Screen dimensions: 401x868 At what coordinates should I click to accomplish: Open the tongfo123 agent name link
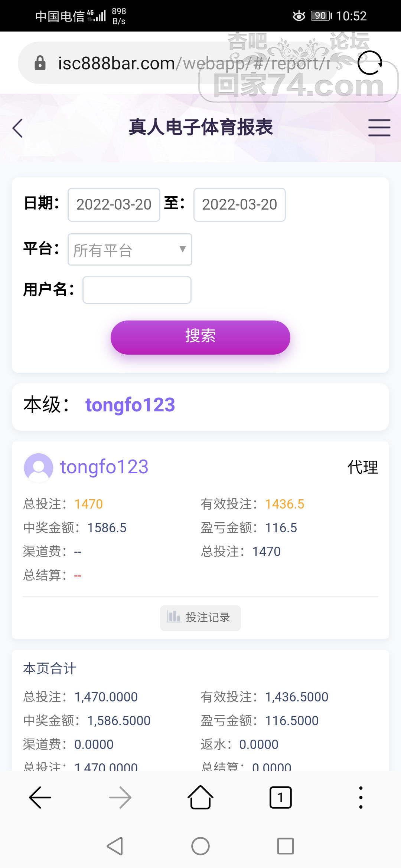(104, 467)
